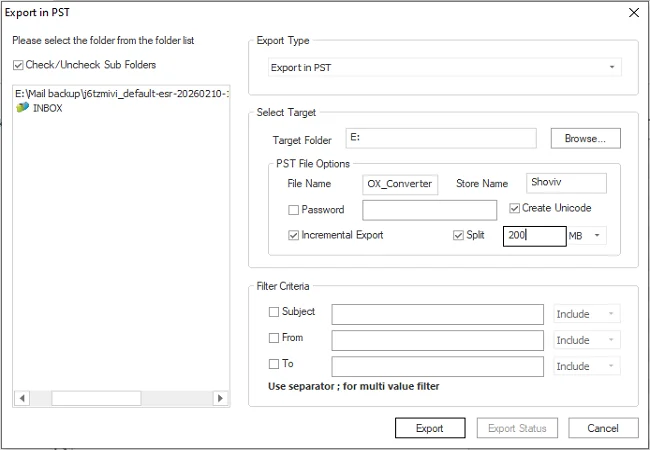Screen dimensions: 650x450
Task: Click the INBOX folder icon
Action: tap(22, 108)
